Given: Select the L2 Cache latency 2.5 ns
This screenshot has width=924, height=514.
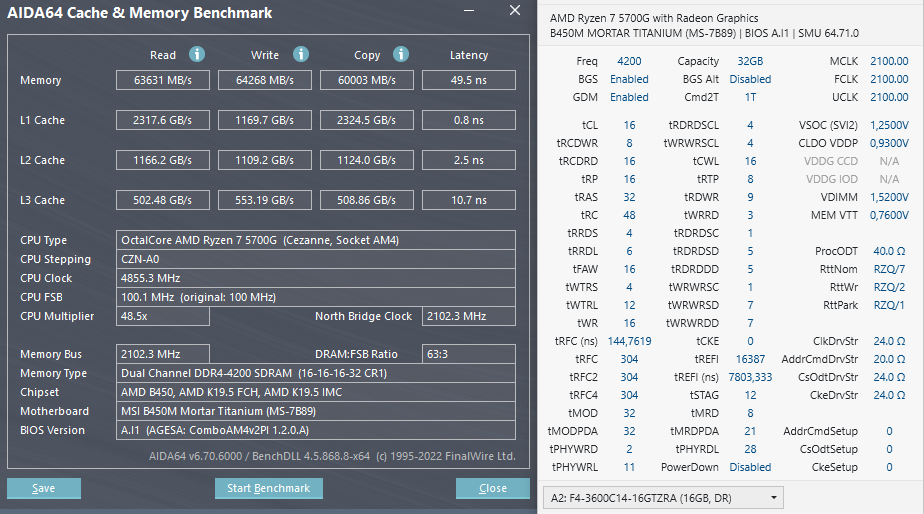Looking at the screenshot, I should 468,160.
